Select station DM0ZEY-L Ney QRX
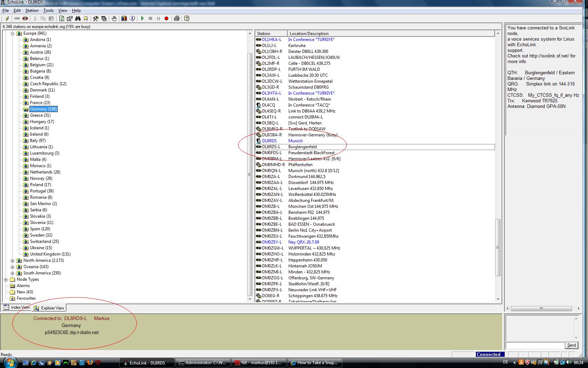Screen dimensions: 588x368 tap(375, 242)
